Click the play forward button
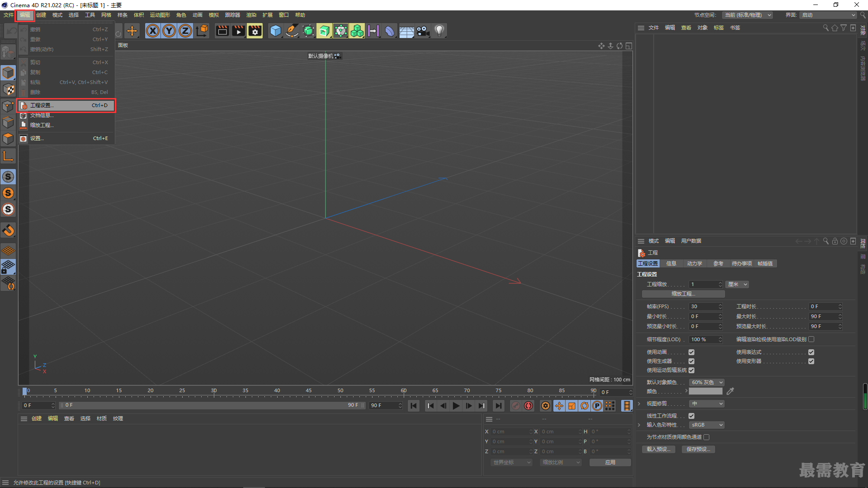Screen dimensions: 868x488 tap(456, 406)
